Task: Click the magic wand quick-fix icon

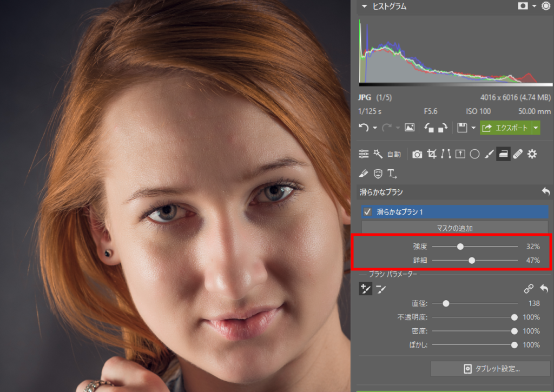Action: point(378,154)
